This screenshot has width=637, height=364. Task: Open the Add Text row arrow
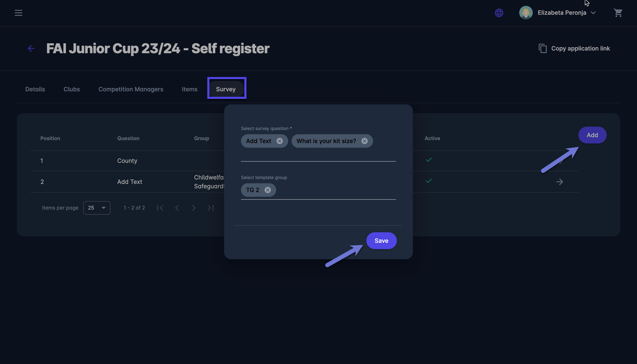pos(559,182)
